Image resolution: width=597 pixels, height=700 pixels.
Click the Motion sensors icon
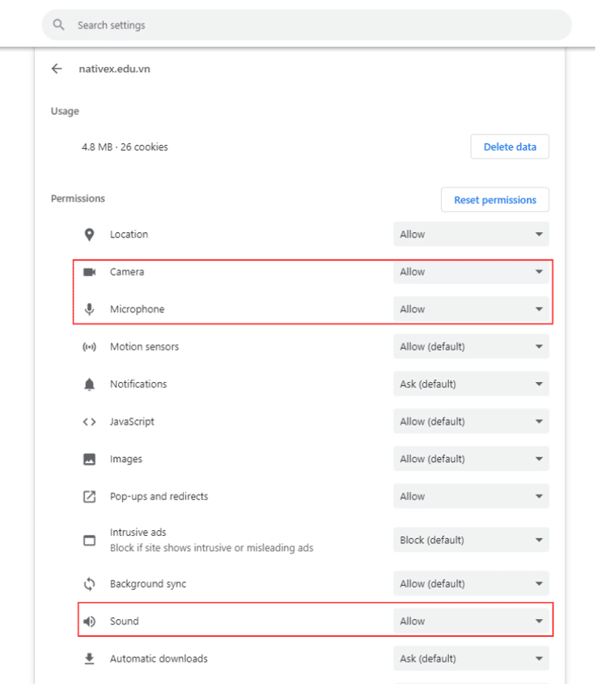(x=90, y=347)
